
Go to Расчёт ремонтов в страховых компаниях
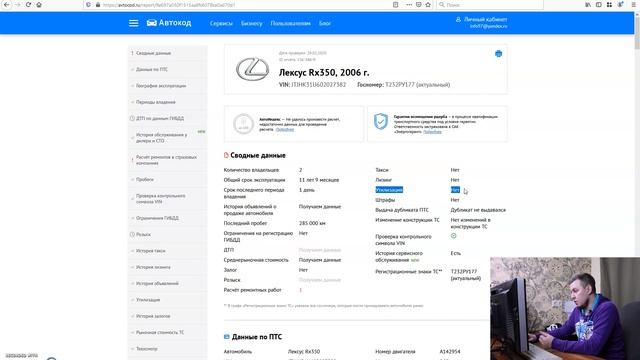(168, 160)
